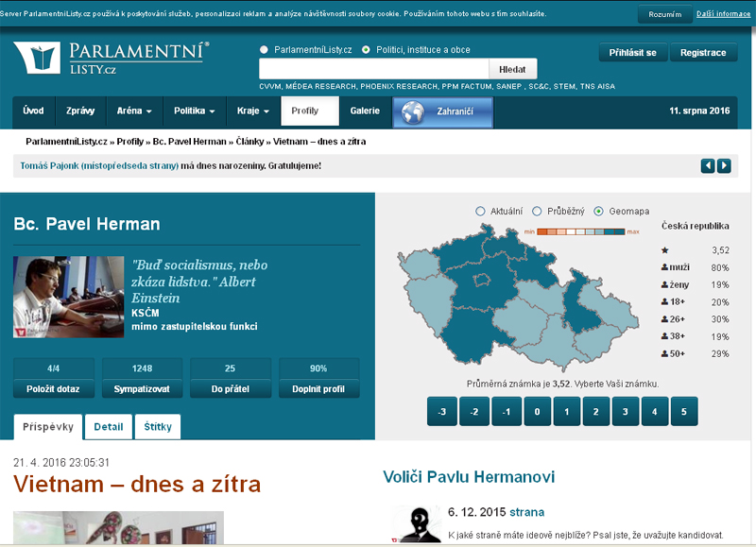Click into the search text field
The height and width of the screenshot is (547, 756).
373,69
